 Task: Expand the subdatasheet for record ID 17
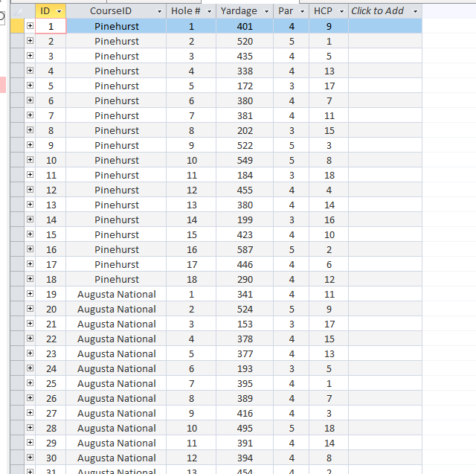point(30,264)
